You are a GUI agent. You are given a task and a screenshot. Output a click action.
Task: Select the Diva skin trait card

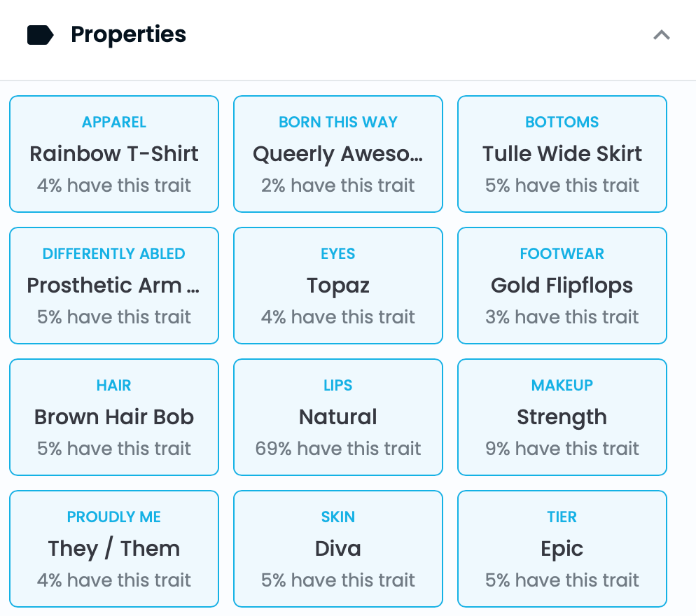(338, 549)
